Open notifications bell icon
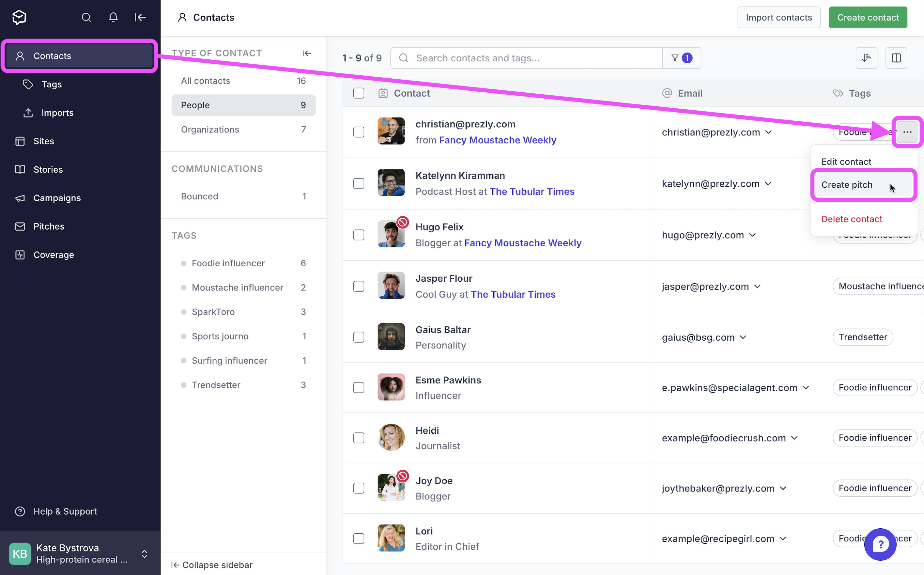 (113, 18)
